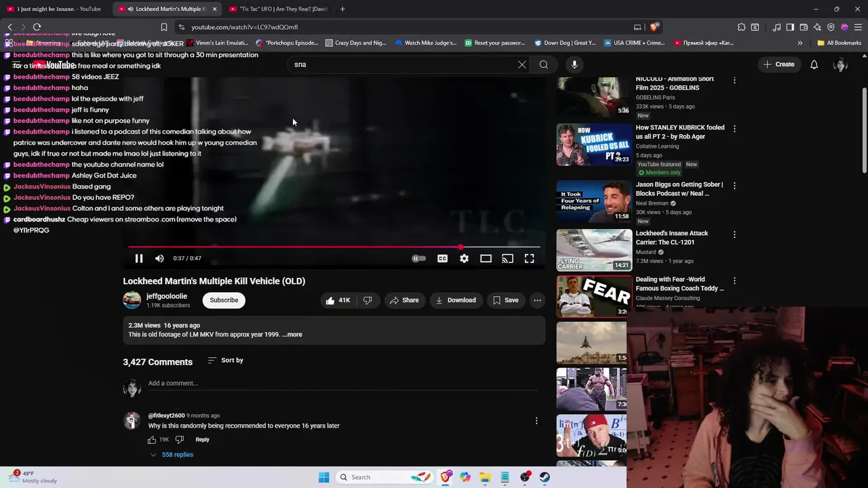Open 'Down Dog | Great Y...' bookmark

[564, 43]
